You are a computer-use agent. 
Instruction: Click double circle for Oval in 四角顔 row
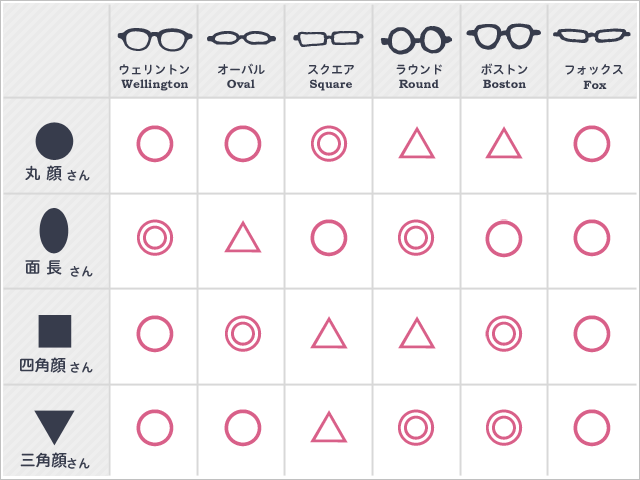[x=242, y=333]
